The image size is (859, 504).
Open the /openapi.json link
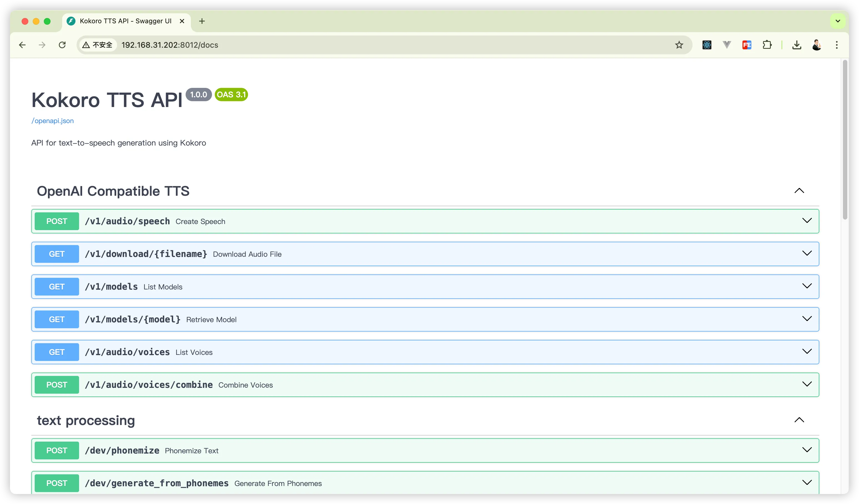tap(52, 121)
